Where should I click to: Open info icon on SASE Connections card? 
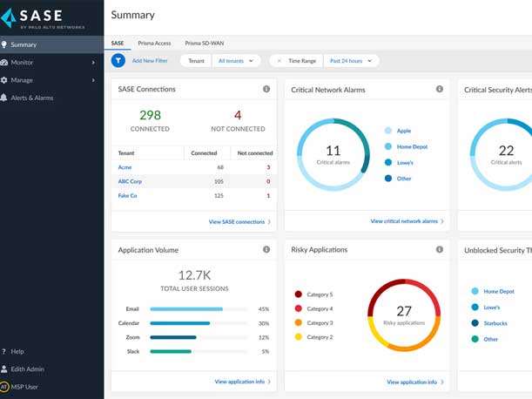[266, 90]
